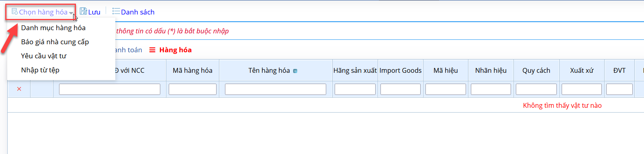The image size is (644, 154).
Task: Click the Import Goods filter field
Action: [401, 89]
